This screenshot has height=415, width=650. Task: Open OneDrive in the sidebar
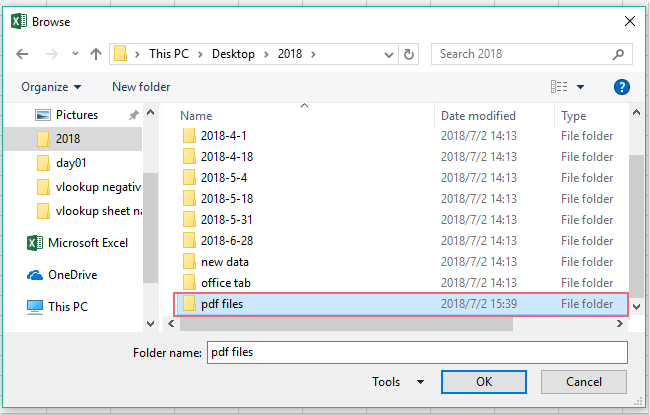[72, 274]
